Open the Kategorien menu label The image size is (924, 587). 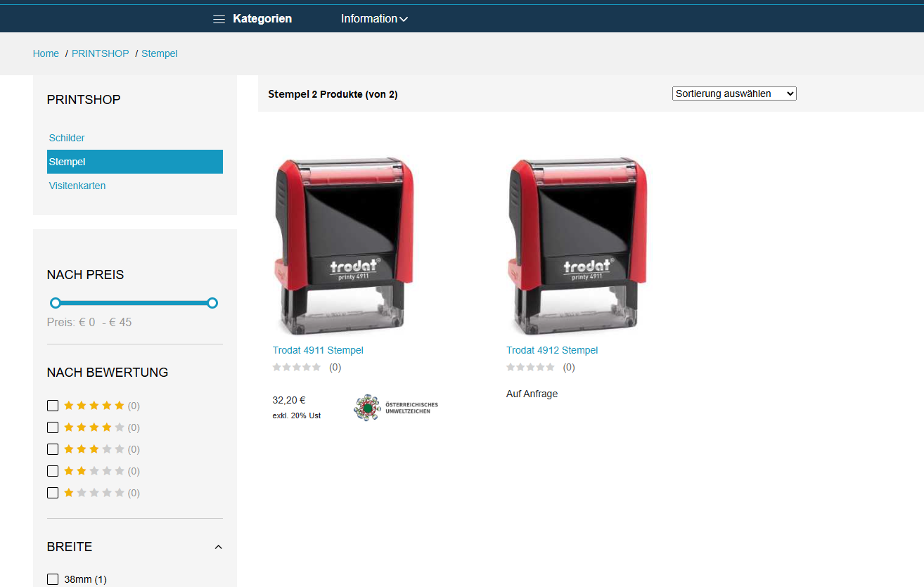tap(262, 19)
